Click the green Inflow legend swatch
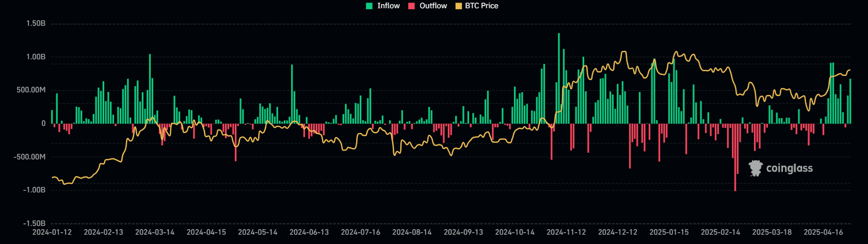This screenshot has height=244, width=868. [x=369, y=6]
